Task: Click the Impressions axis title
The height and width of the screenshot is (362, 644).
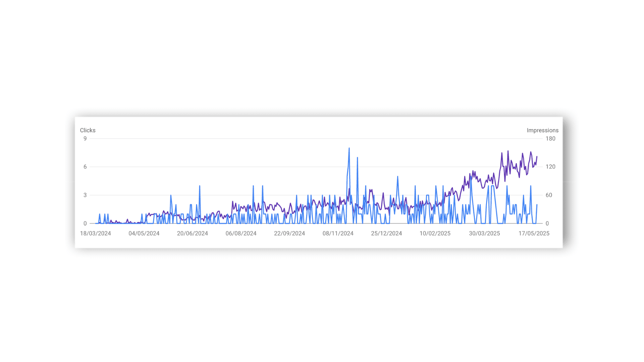Action: point(542,130)
